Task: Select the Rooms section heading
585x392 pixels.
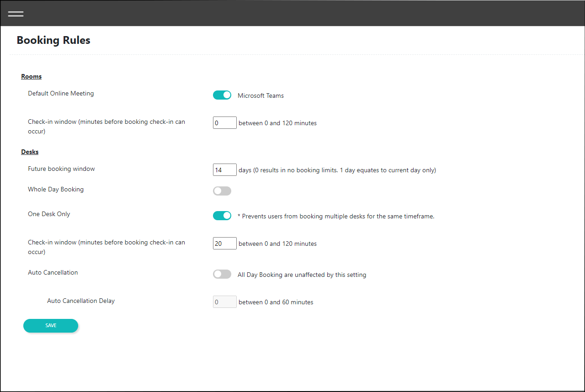Action: coord(31,76)
